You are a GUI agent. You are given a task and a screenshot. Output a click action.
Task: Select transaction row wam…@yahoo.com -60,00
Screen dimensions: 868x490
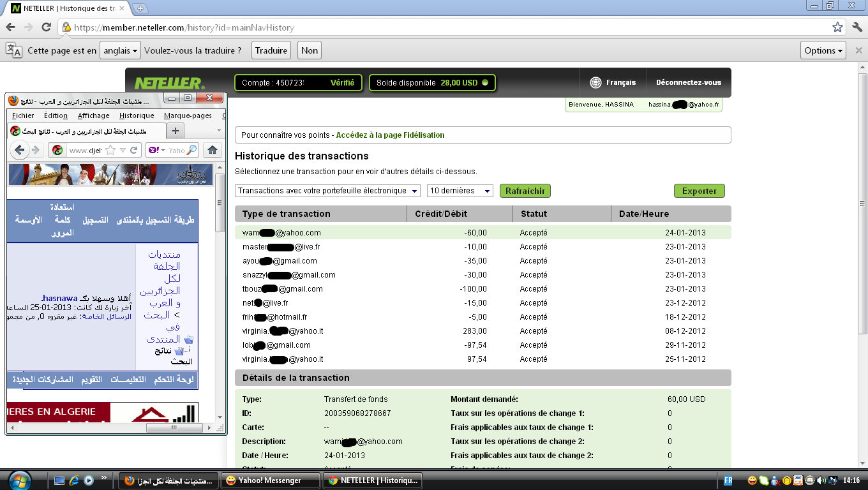[483, 233]
